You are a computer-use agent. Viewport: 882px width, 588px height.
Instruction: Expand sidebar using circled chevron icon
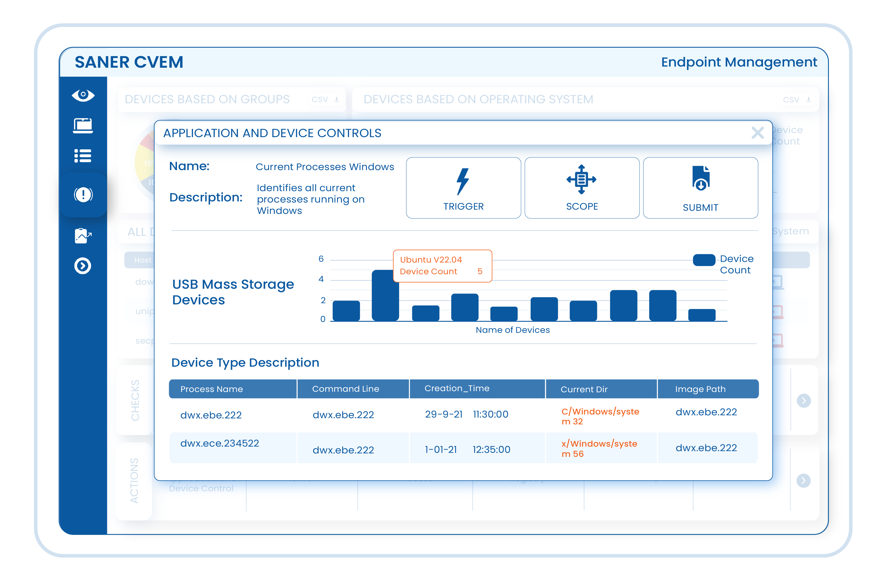(x=83, y=266)
